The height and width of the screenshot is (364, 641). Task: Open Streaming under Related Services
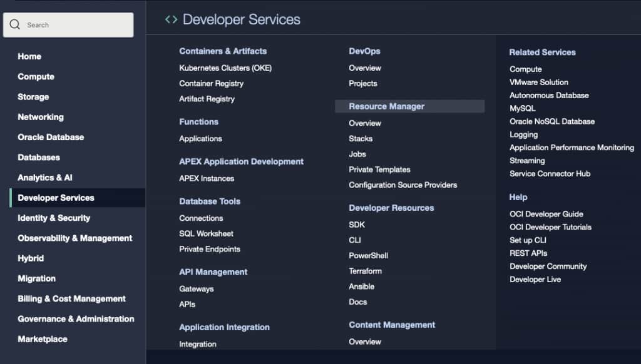[x=527, y=161]
